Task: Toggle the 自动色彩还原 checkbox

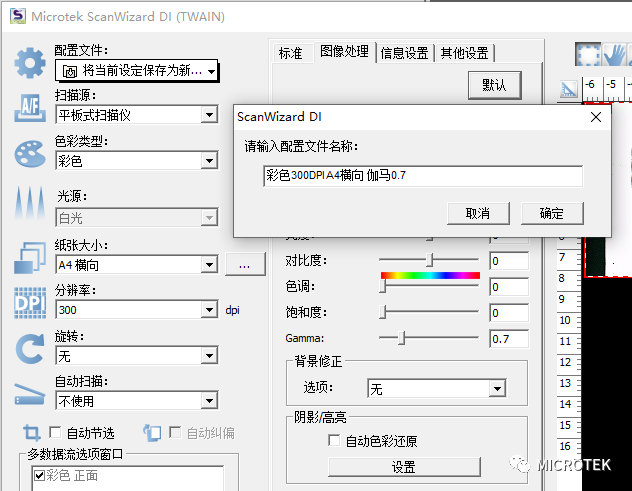Action: [x=335, y=441]
